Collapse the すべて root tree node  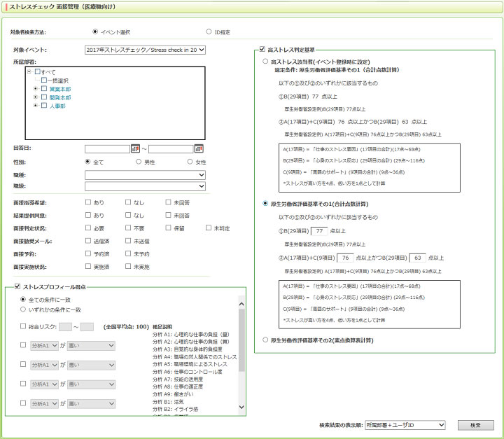pyautogui.click(x=29, y=71)
